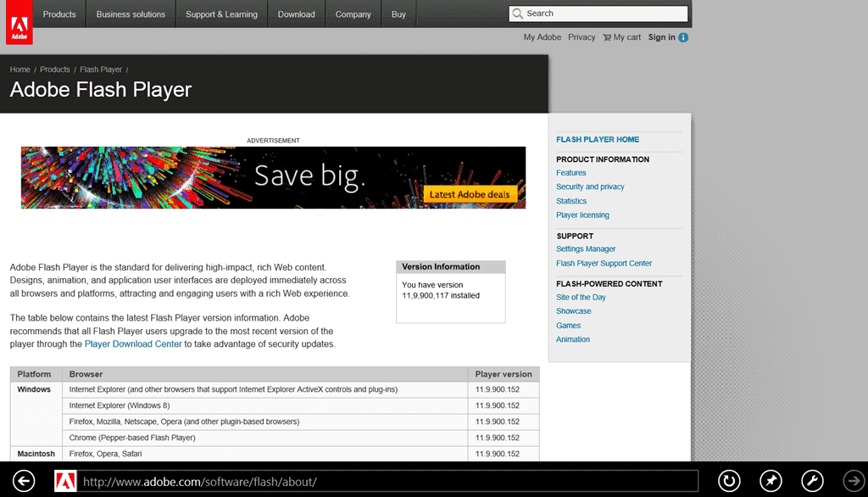
Task: Click the Chrome (Pepper-based Flash Player) row
Action: [x=275, y=438]
